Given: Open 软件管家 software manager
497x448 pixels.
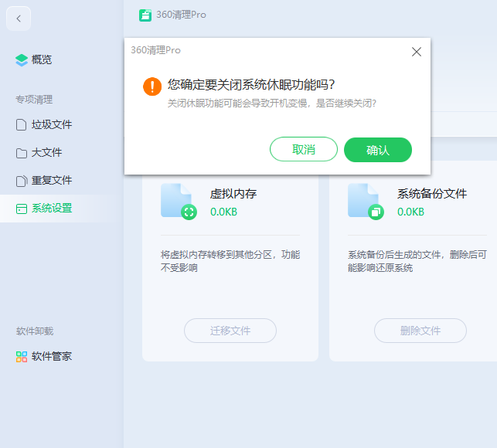Looking at the screenshot, I should [44, 356].
